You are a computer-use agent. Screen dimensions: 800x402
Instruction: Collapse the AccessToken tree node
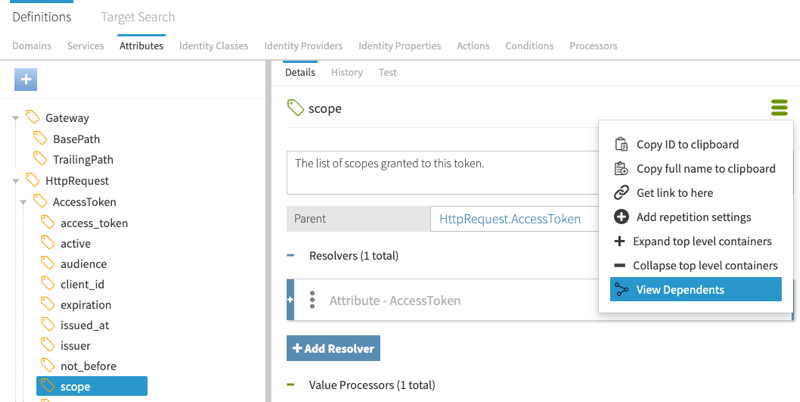click(23, 202)
